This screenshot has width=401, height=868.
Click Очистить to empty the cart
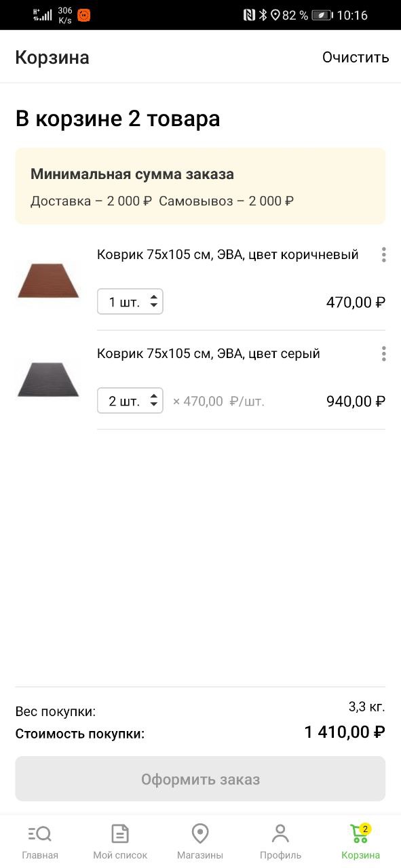[x=356, y=57]
